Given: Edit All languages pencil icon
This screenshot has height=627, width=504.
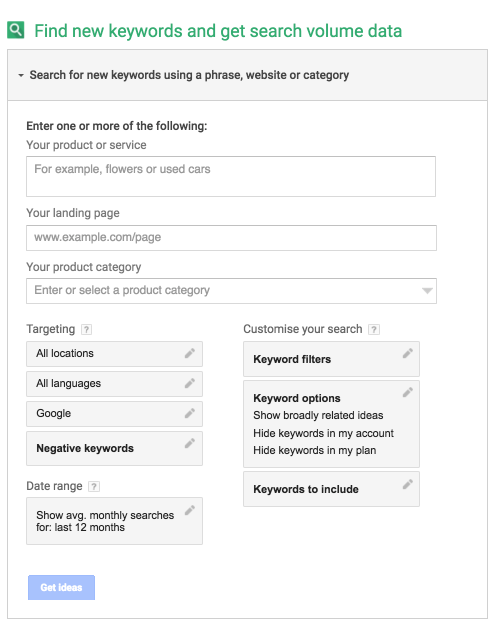Looking at the screenshot, I should (x=190, y=383).
